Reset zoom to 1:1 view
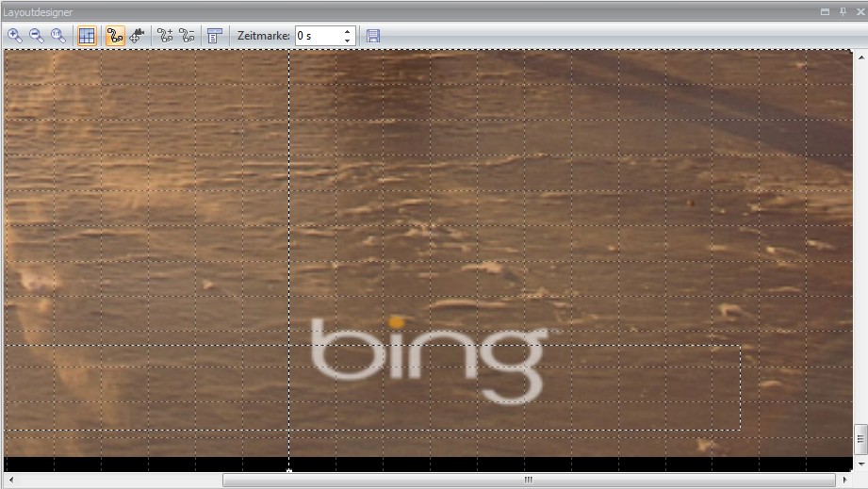This screenshot has width=868, height=489. 58,36
